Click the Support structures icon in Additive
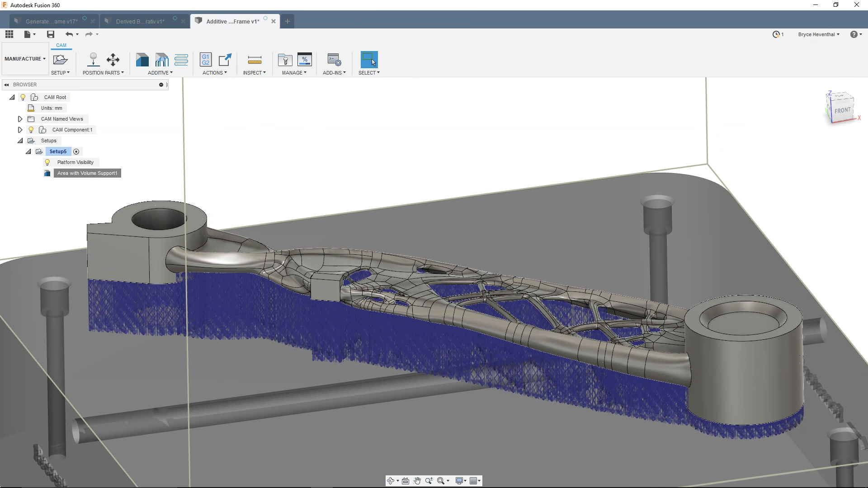The height and width of the screenshot is (488, 868). pyautogui.click(x=161, y=60)
